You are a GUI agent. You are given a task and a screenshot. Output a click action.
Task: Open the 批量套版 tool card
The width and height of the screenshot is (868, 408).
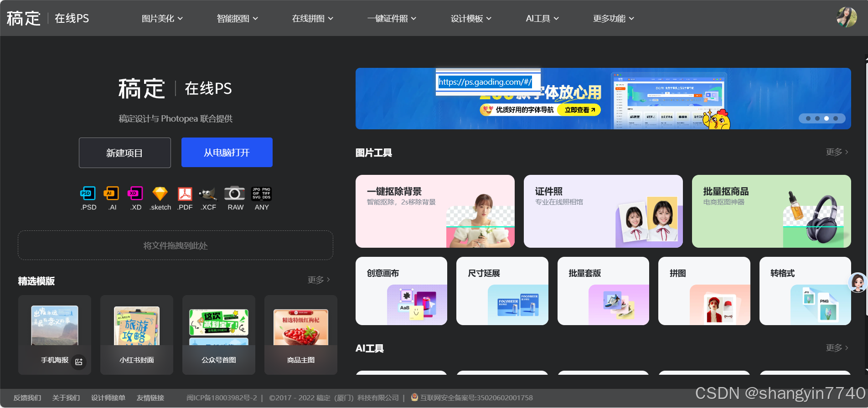tap(603, 291)
